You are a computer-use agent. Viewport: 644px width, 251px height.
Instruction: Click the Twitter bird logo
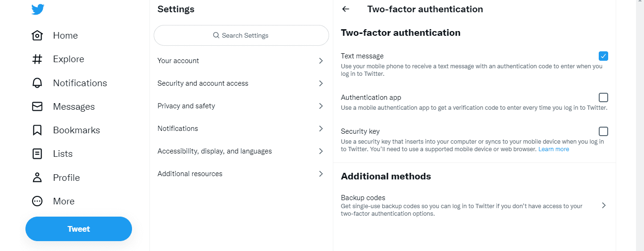coord(38,9)
